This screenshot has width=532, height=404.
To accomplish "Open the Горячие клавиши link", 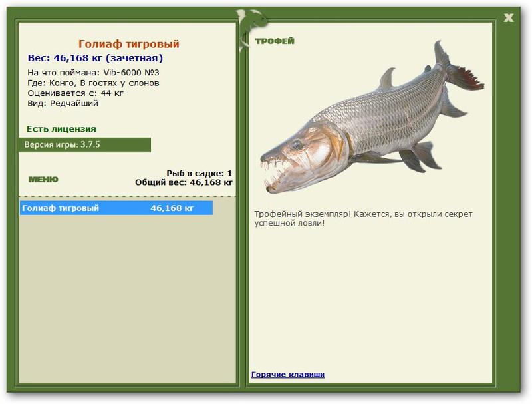I will [x=288, y=375].
